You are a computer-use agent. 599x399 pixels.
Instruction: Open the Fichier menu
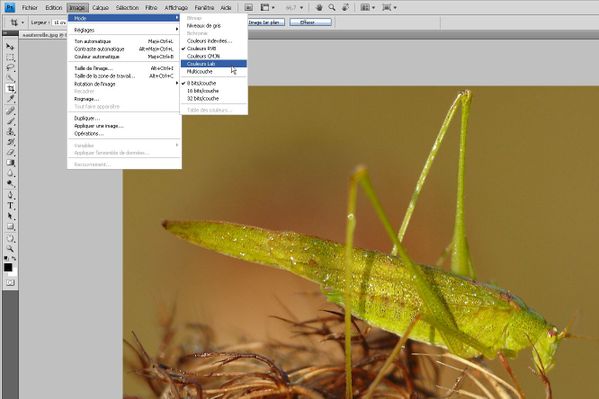pos(30,7)
